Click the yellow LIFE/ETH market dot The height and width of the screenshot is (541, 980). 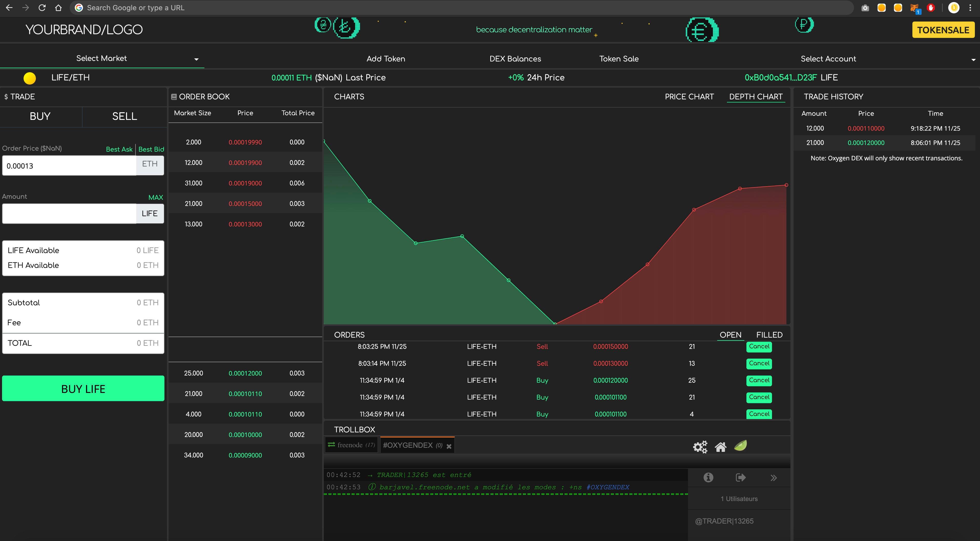(30, 78)
